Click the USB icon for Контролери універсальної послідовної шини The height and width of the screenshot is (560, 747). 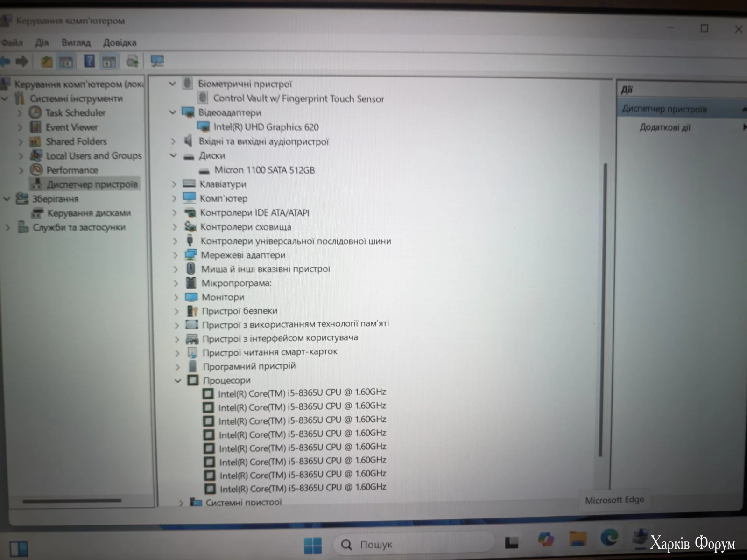pyautogui.click(x=190, y=241)
